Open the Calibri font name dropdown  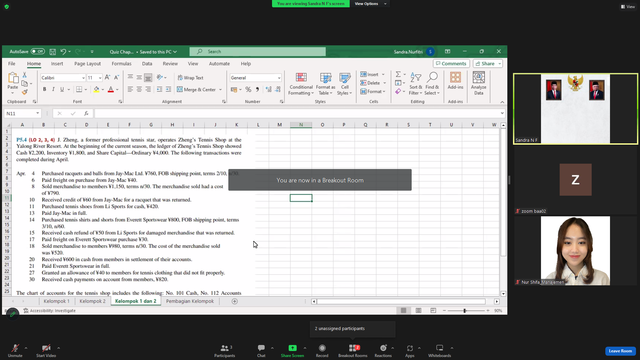click(x=83, y=78)
